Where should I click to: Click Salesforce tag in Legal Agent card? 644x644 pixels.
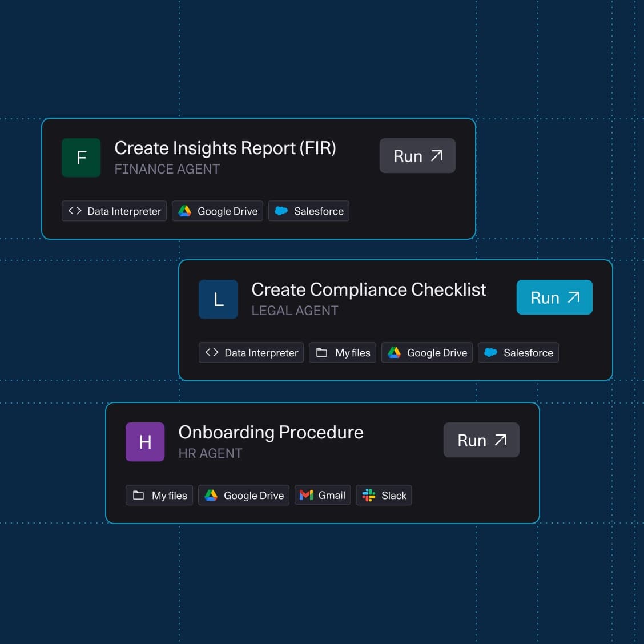pyautogui.click(x=518, y=353)
